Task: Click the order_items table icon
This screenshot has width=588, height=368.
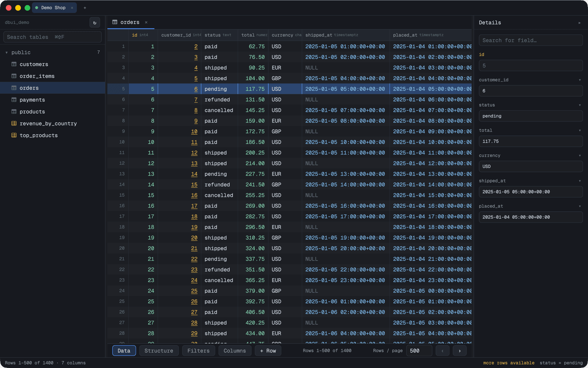Action: 14,76
